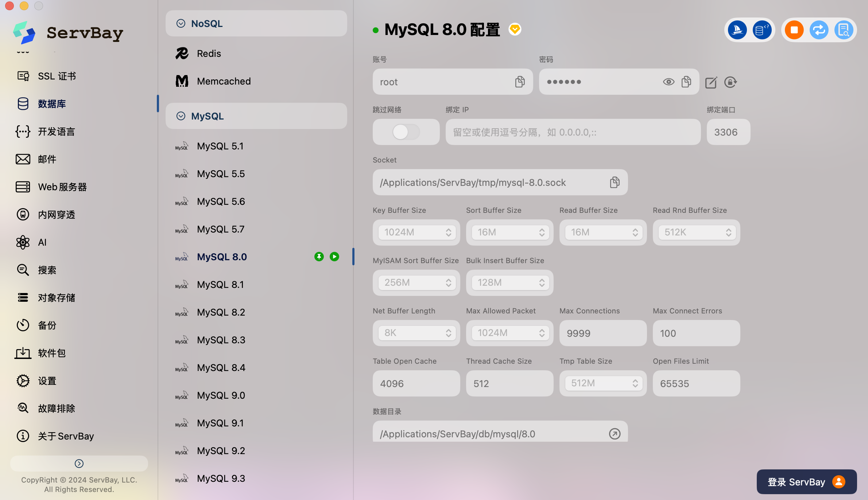Screen dimensions: 868x500
Task: Select MySQL 8.4 in the list
Action: coord(221,367)
